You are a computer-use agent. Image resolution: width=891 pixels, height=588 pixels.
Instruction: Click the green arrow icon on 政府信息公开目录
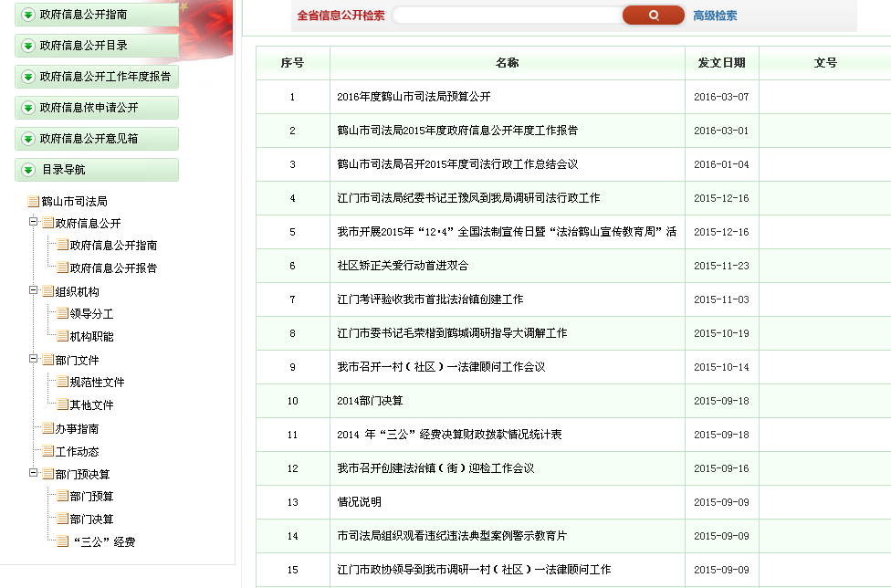[x=27, y=46]
